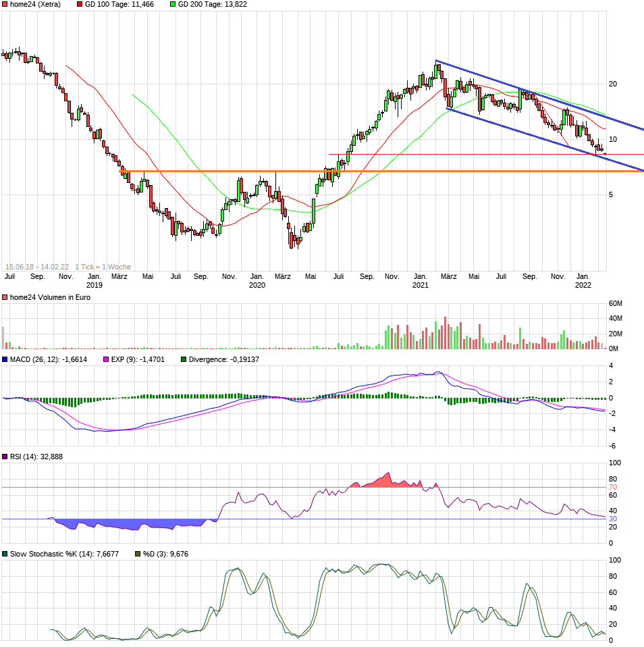Click the Slow Stochastic %K legend icon

pos(6,552)
